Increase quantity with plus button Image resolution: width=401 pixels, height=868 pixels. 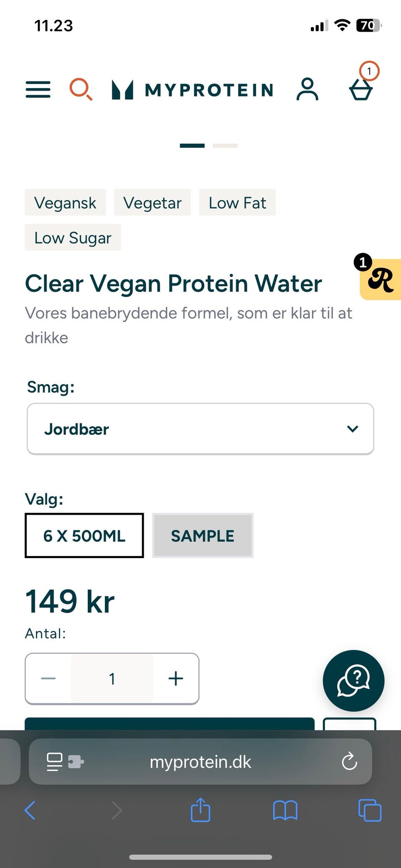(176, 679)
